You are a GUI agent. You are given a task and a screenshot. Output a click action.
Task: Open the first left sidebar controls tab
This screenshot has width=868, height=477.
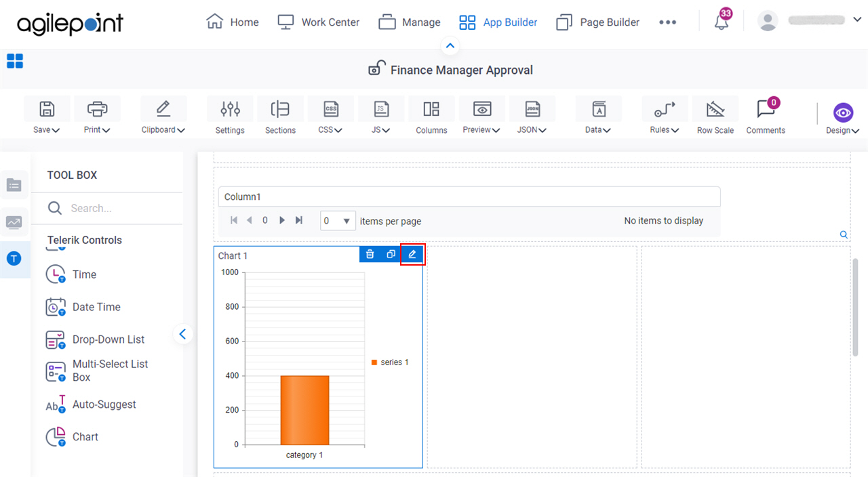click(x=14, y=185)
